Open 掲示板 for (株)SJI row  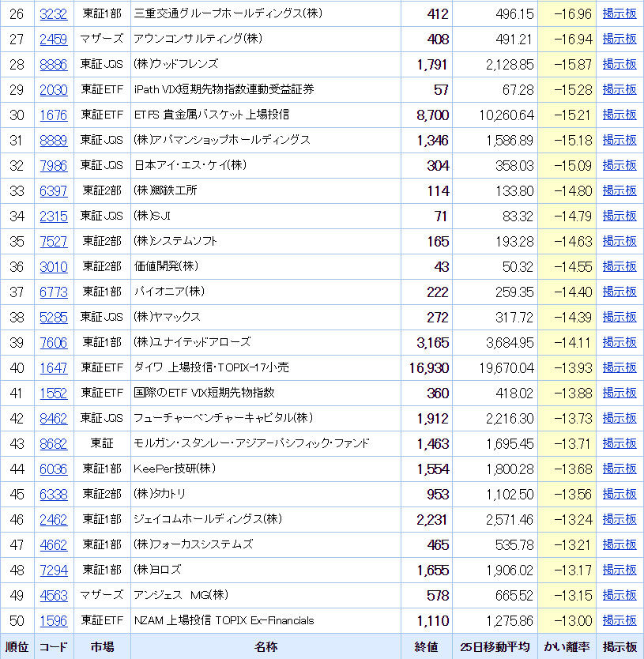pyautogui.click(x=620, y=216)
